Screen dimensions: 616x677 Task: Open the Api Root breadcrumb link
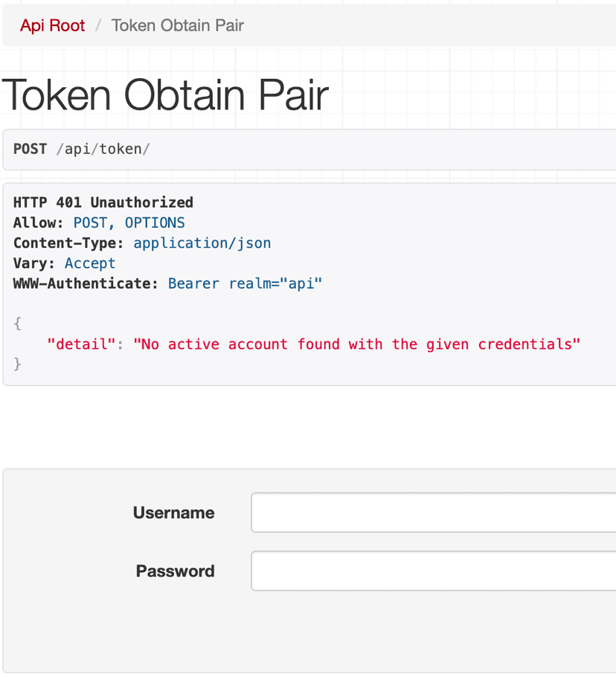52,25
